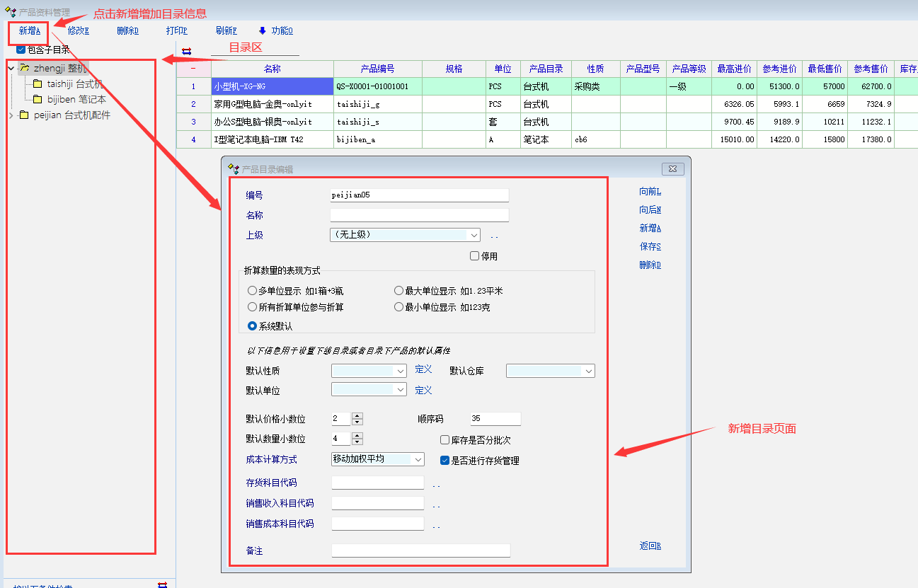Image resolution: width=918 pixels, height=588 pixels.
Task: Click the 功能 blue down arrow icon
Action: pyautogui.click(x=263, y=30)
